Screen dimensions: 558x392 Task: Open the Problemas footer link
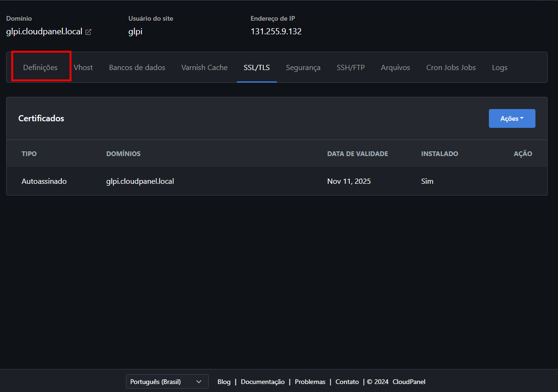310,382
